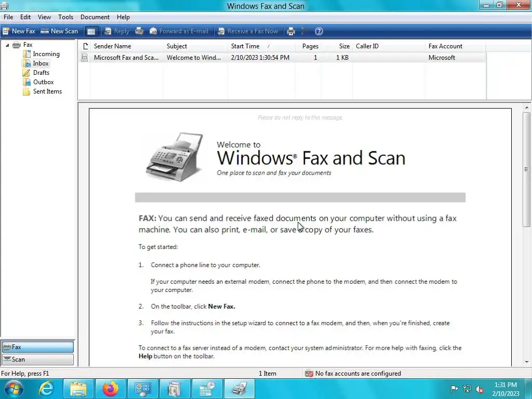The width and height of the screenshot is (532, 399).
Task: Toggle the preview pane toolbar icon
Action: [91, 31]
